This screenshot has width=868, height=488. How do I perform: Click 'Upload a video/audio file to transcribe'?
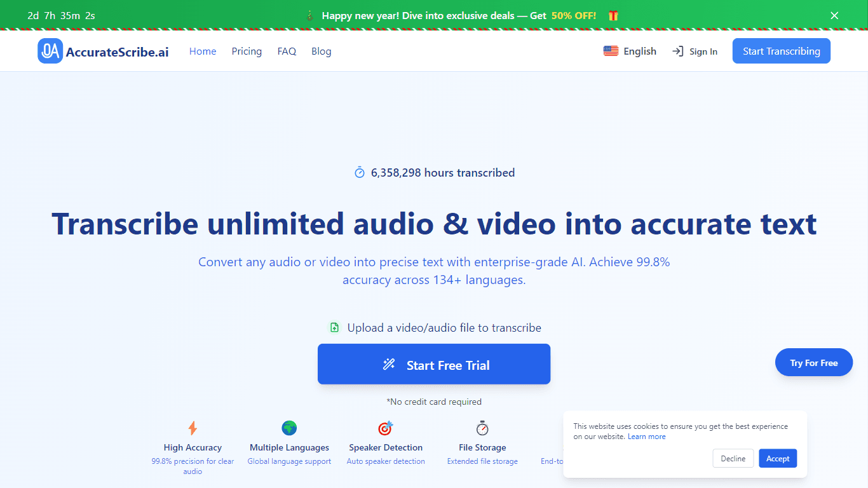(444, 328)
